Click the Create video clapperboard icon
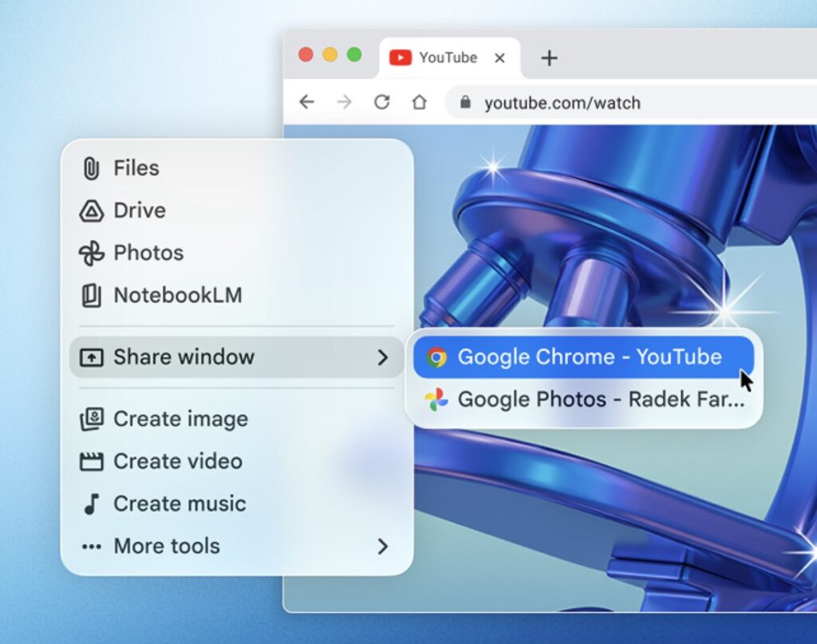Viewport: 817px width, 644px height. point(91,461)
